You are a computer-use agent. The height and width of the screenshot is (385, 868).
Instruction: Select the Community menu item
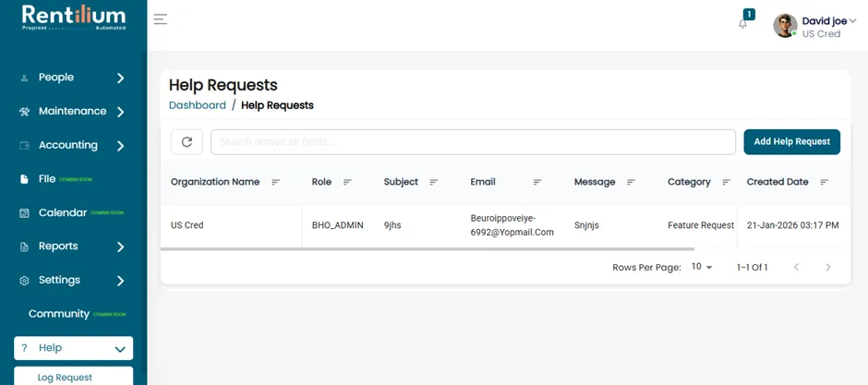point(73,314)
